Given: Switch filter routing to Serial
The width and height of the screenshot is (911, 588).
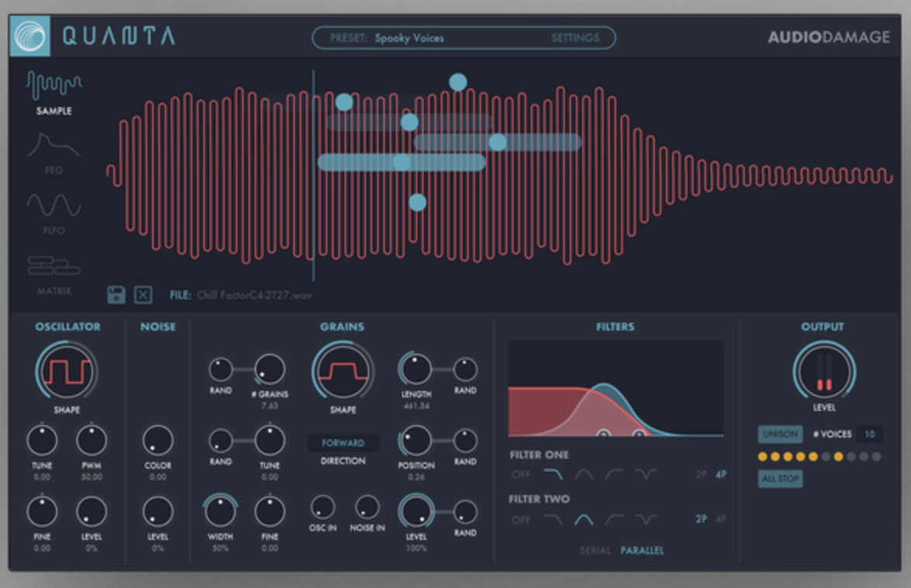Looking at the screenshot, I should [595, 550].
